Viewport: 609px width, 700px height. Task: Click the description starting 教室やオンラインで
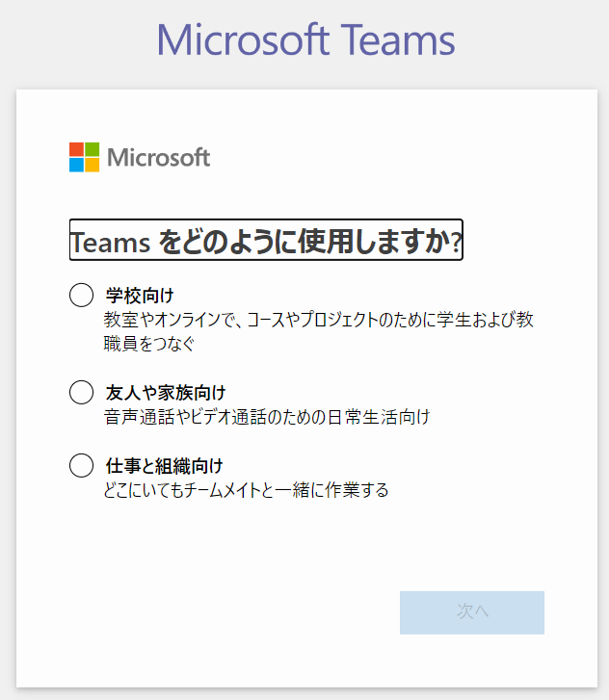(319, 331)
